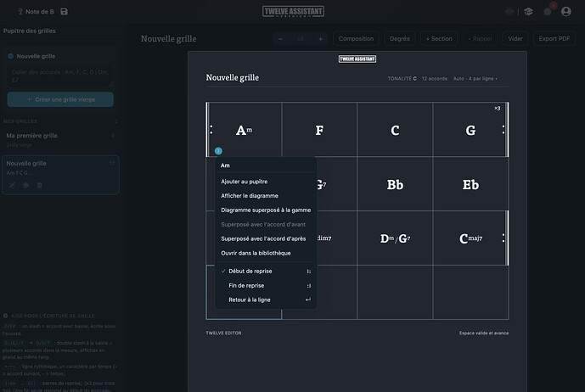
Task: Enable Retour à la ligne option
Action: tap(266, 300)
